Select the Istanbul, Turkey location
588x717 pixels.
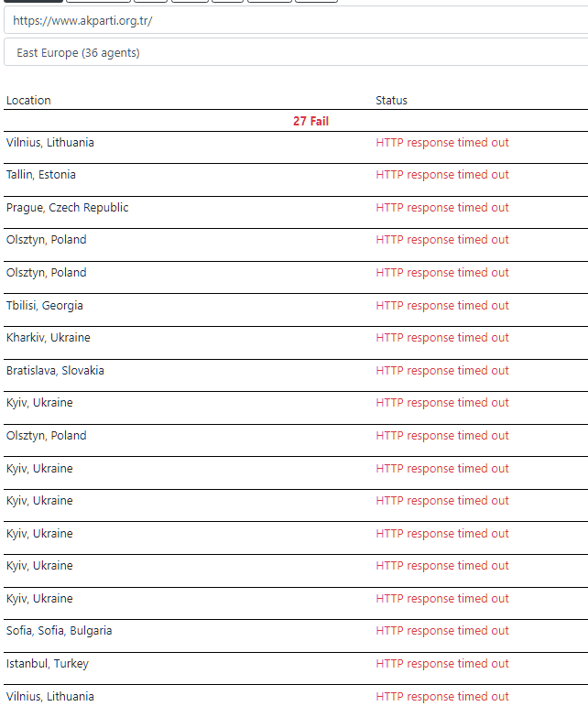point(47,664)
